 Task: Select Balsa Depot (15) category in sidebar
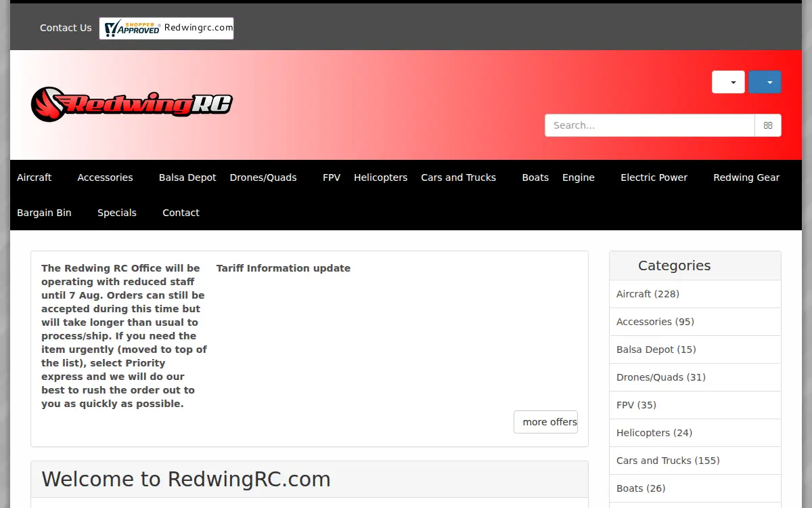pyautogui.click(x=695, y=350)
